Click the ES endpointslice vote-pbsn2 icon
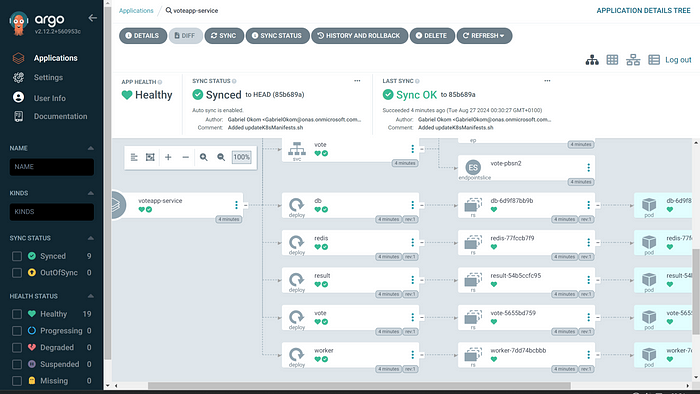The image size is (700, 394). (473, 167)
